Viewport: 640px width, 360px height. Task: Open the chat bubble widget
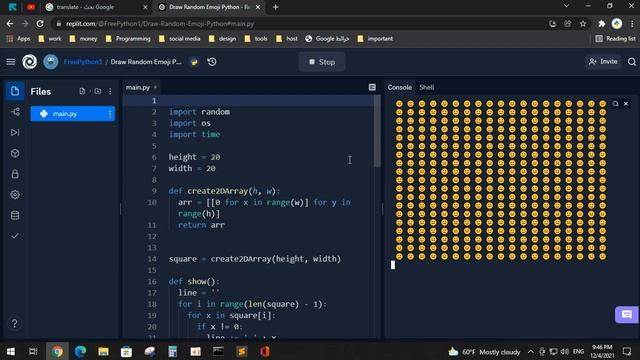(627, 314)
